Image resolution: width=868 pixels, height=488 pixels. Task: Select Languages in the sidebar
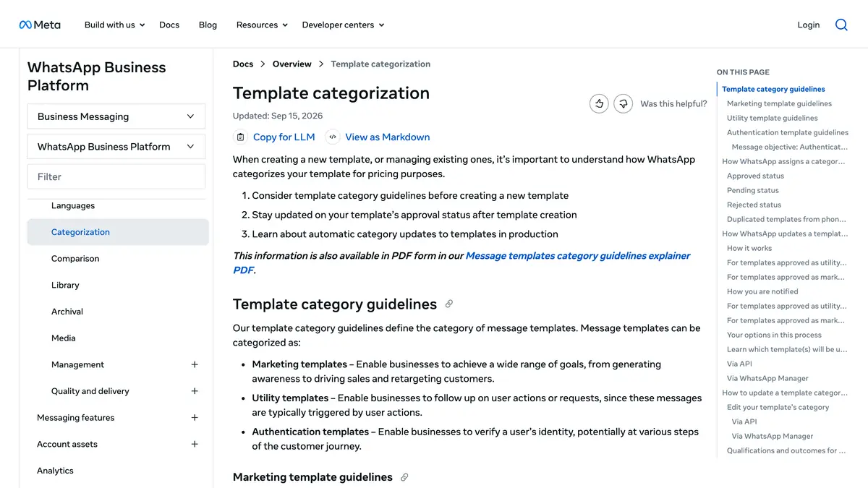point(73,206)
